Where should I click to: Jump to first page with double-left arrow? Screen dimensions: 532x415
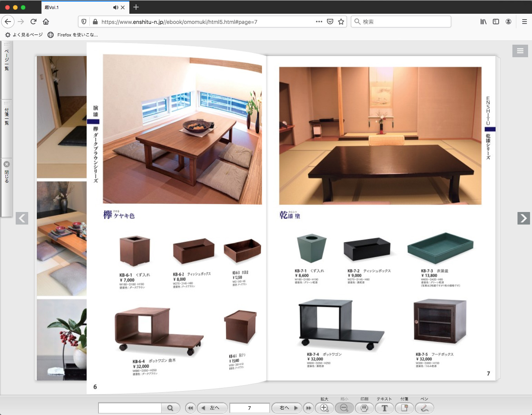(x=191, y=408)
